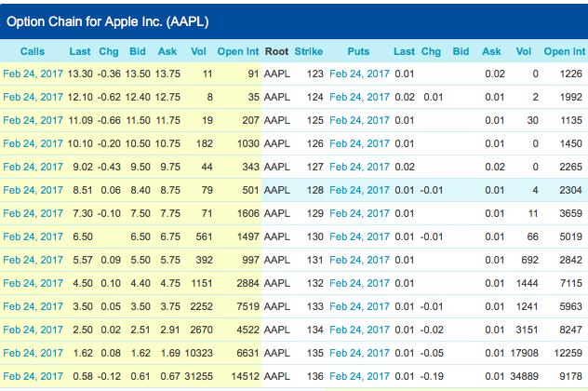This screenshot has width=588, height=391.
Task: Open the strike 136 put Feb 24, 2017 link
Action: [x=360, y=376]
